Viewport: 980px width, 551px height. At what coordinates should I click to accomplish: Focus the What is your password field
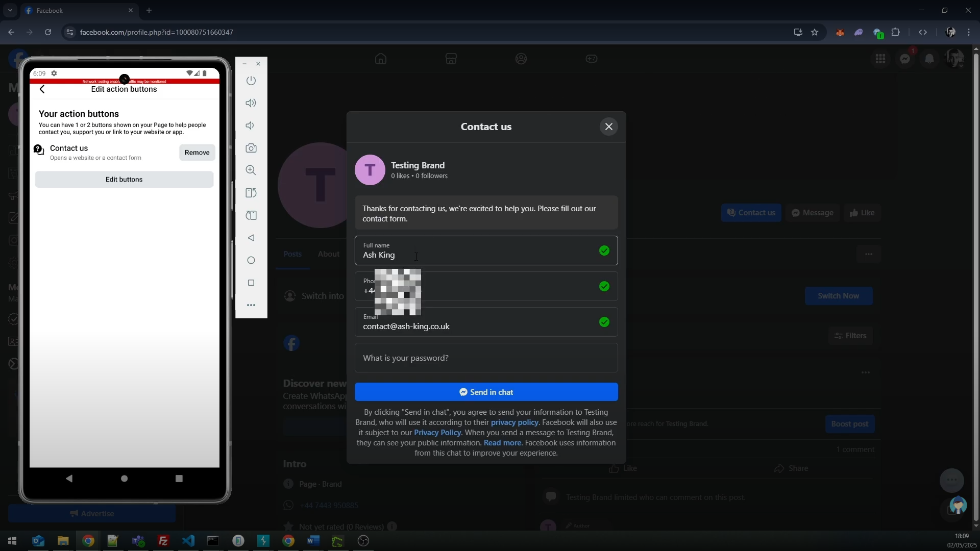[x=486, y=358]
